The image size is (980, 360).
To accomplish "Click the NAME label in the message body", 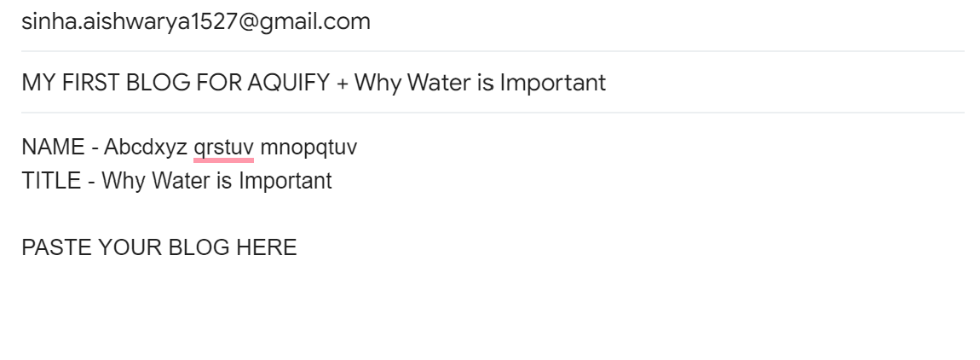I will click(x=53, y=148).
